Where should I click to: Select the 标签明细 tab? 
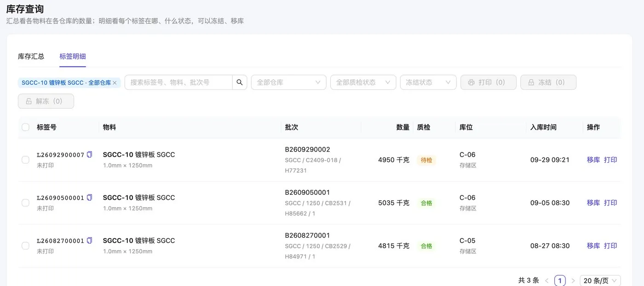[x=73, y=56]
